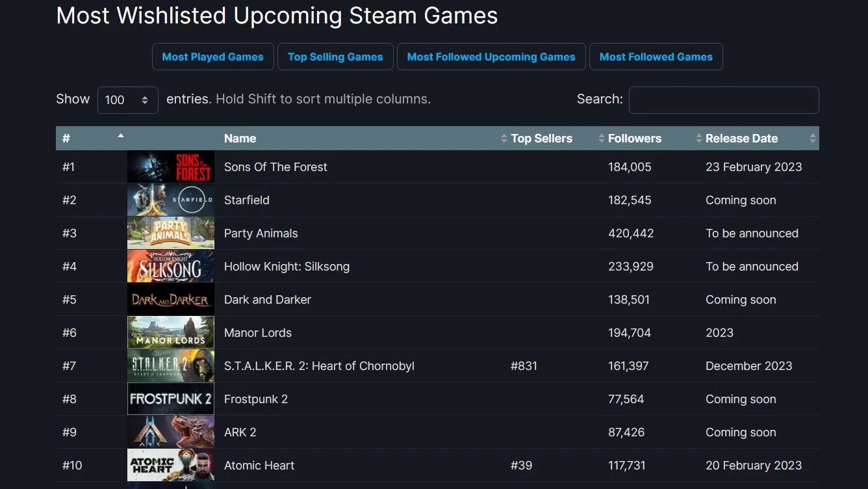Open Party Animals game thumbnail
This screenshot has height=489, width=868.
pos(171,233)
